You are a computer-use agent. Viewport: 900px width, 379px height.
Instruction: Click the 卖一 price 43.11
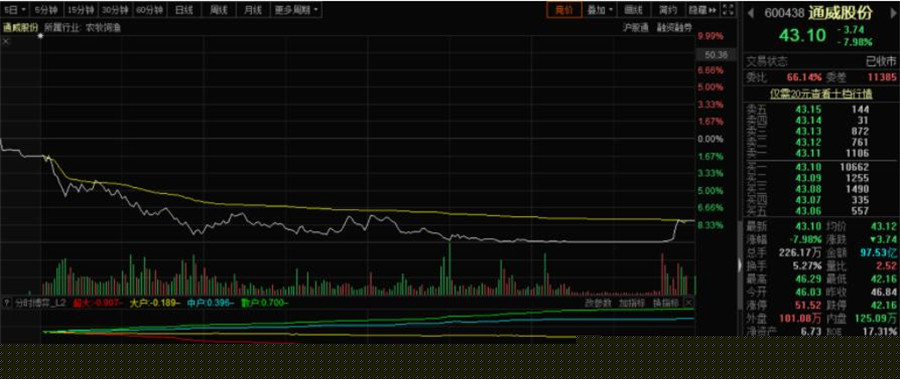point(808,153)
